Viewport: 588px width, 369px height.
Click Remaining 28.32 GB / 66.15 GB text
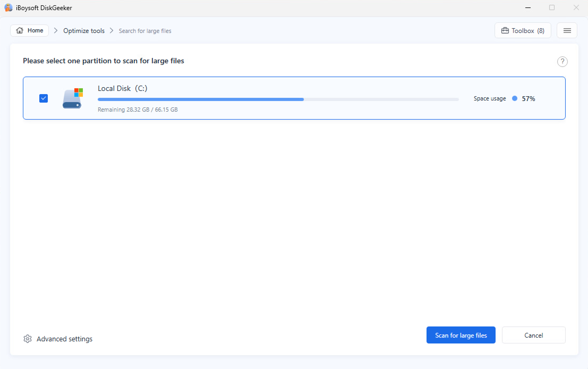[x=138, y=110]
